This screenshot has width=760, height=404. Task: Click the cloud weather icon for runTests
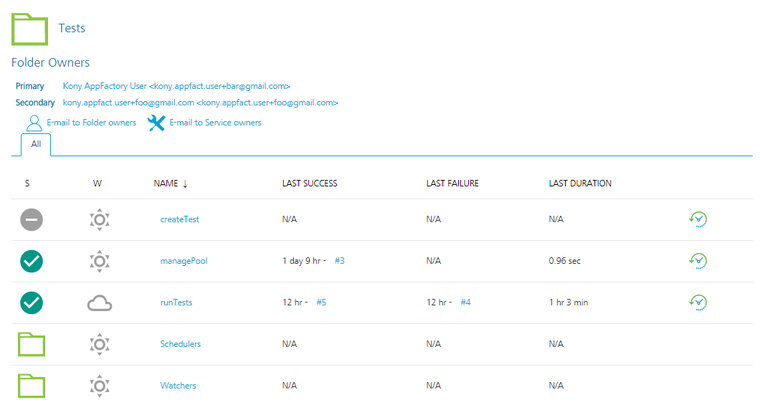[x=99, y=303]
